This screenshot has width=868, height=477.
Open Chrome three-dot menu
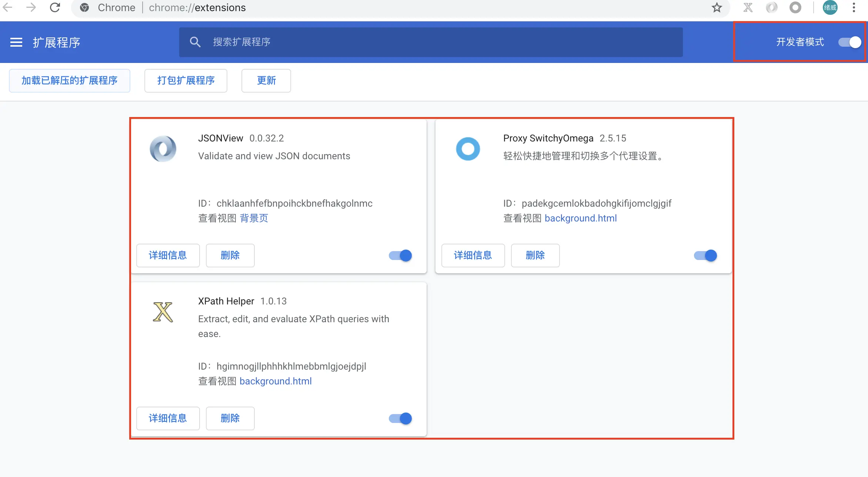click(854, 7)
